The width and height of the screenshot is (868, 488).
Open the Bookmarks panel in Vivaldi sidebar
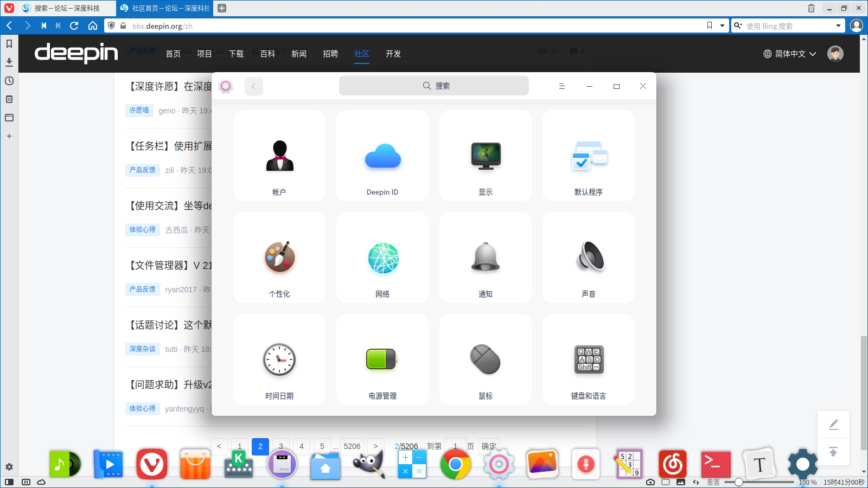pyautogui.click(x=9, y=44)
